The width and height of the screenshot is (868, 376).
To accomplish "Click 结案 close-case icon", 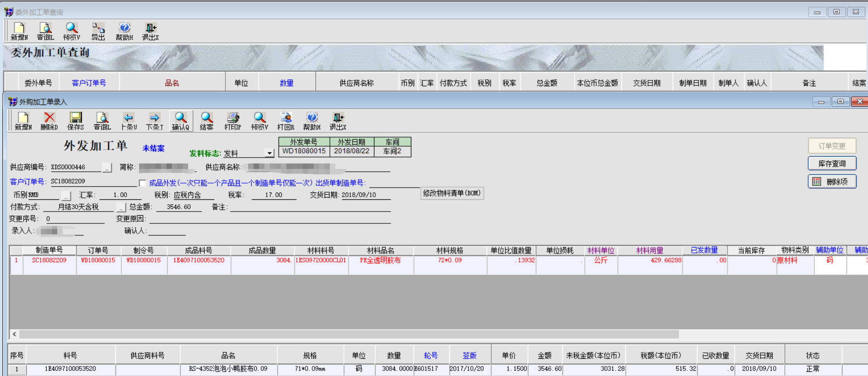I will pyautogui.click(x=207, y=121).
